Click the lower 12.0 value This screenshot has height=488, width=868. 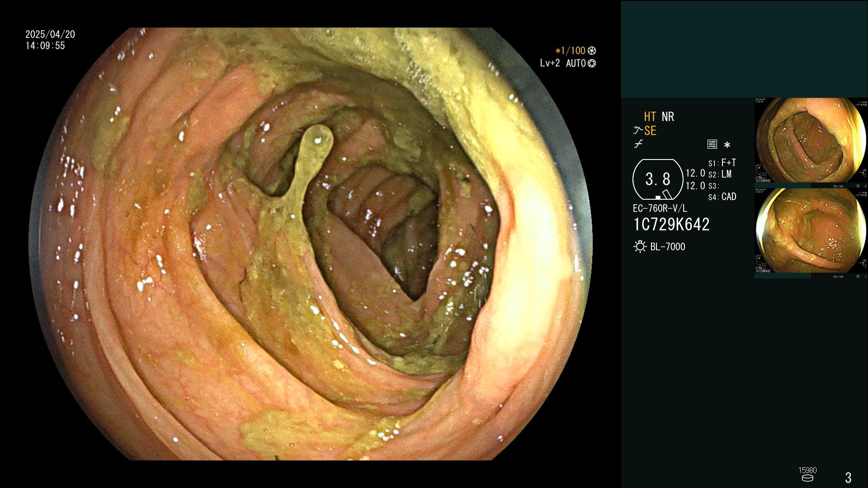click(x=695, y=186)
